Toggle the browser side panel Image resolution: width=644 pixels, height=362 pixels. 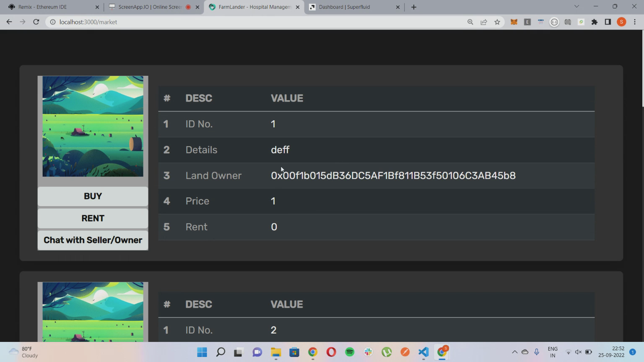[x=608, y=22]
